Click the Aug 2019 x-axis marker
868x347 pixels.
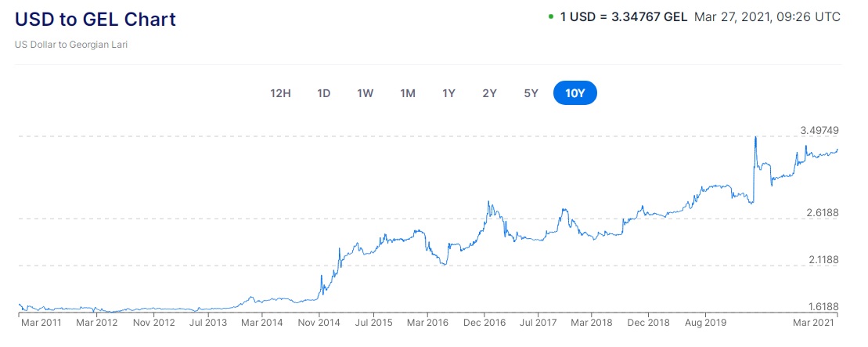tap(705, 322)
